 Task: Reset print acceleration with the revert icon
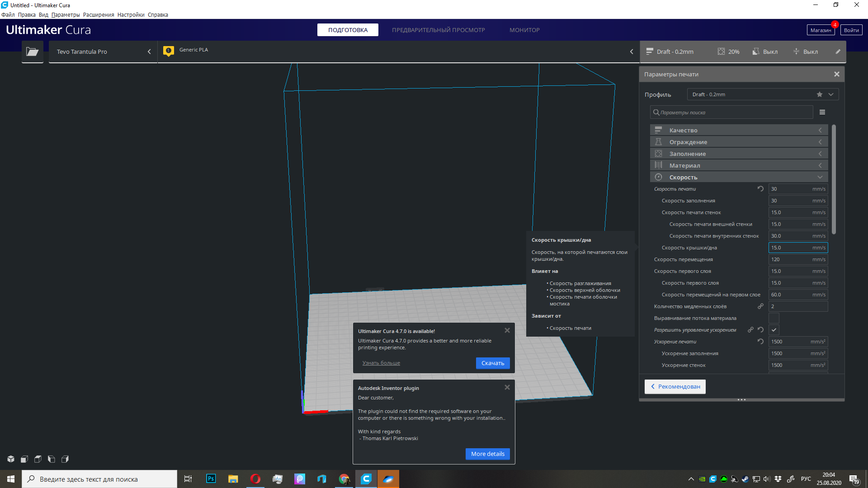[x=760, y=342]
